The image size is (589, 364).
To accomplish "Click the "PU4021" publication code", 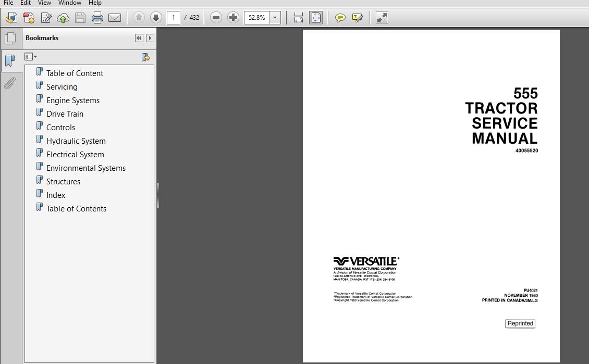I will 531,291.
